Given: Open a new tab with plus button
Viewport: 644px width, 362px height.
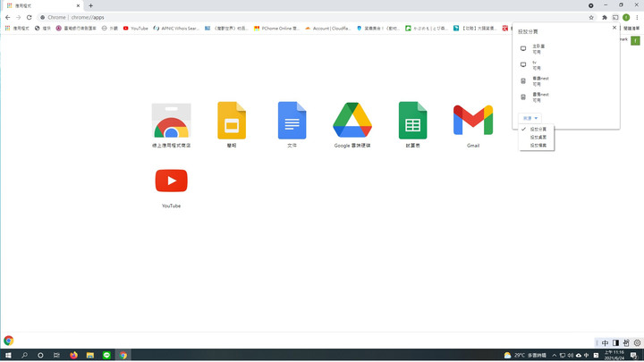Looking at the screenshot, I should [x=90, y=5].
